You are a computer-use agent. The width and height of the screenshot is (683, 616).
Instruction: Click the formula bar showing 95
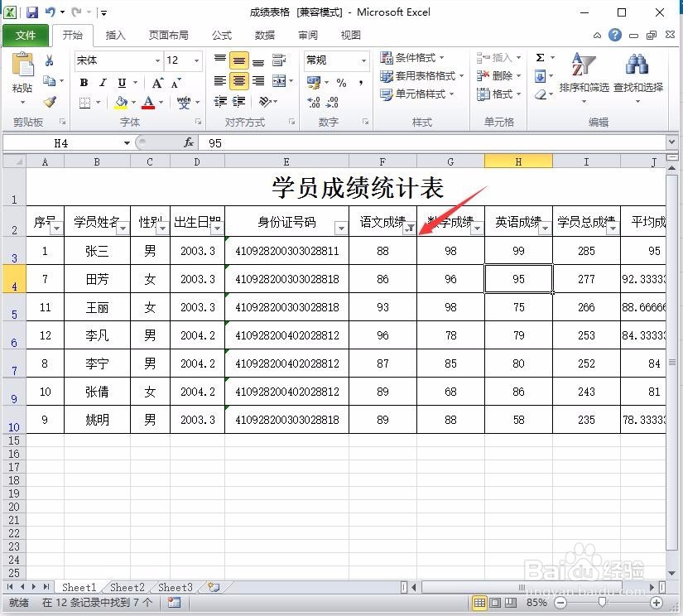tap(431, 143)
